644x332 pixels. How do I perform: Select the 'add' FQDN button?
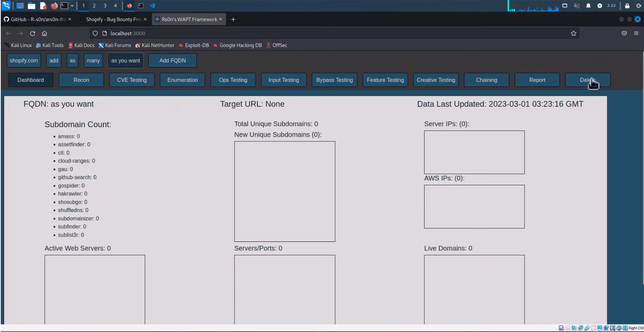click(54, 60)
